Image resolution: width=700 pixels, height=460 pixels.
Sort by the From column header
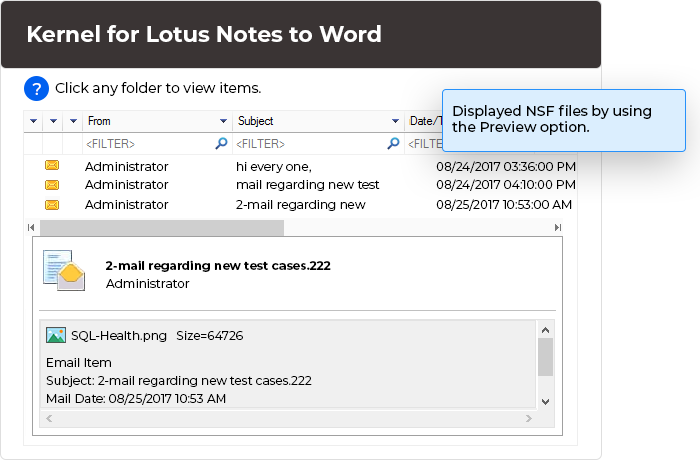coord(99,121)
